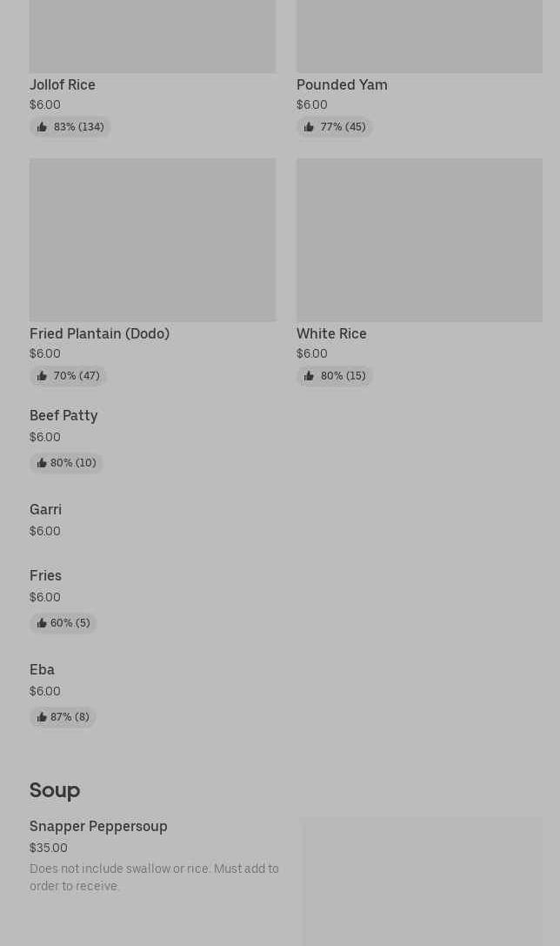The height and width of the screenshot is (946, 560).
Task: Click the Soup section heading
Action: [x=55, y=790]
